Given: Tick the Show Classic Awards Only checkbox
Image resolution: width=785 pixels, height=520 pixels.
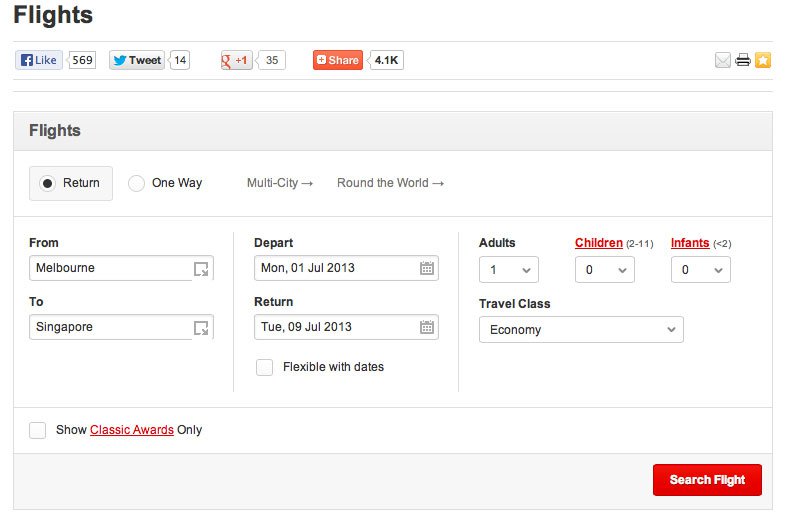Looking at the screenshot, I should [38, 430].
